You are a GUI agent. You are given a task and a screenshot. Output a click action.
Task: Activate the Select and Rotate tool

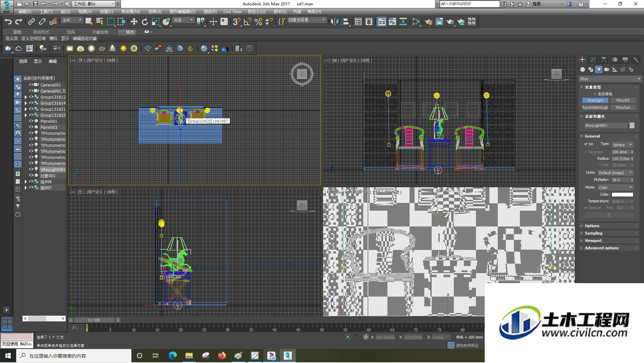(145, 22)
